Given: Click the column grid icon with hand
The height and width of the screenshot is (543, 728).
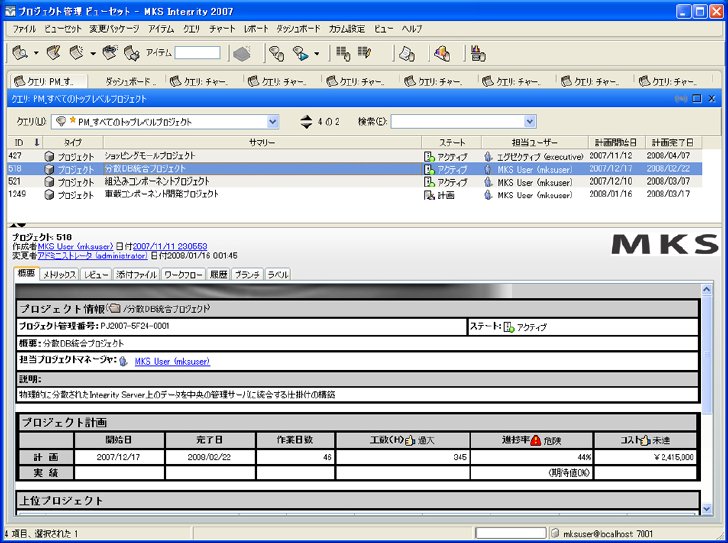Looking at the screenshot, I should [x=343, y=53].
